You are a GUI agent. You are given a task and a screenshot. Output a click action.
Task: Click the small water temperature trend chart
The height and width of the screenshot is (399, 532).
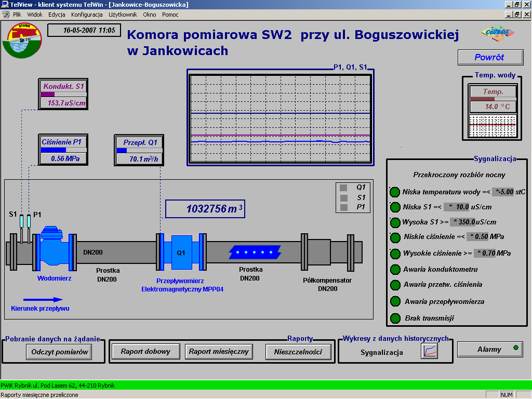click(493, 126)
